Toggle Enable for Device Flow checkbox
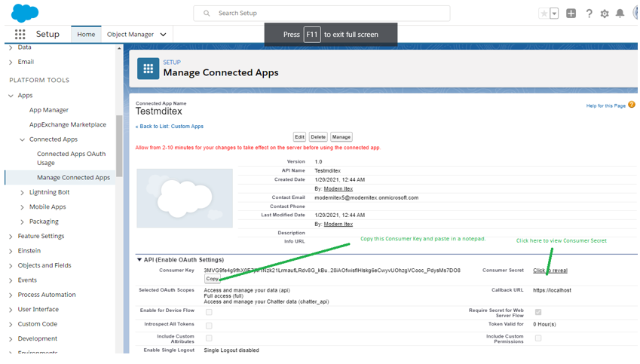The width and height of the screenshot is (640, 364). tap(209, 312)
